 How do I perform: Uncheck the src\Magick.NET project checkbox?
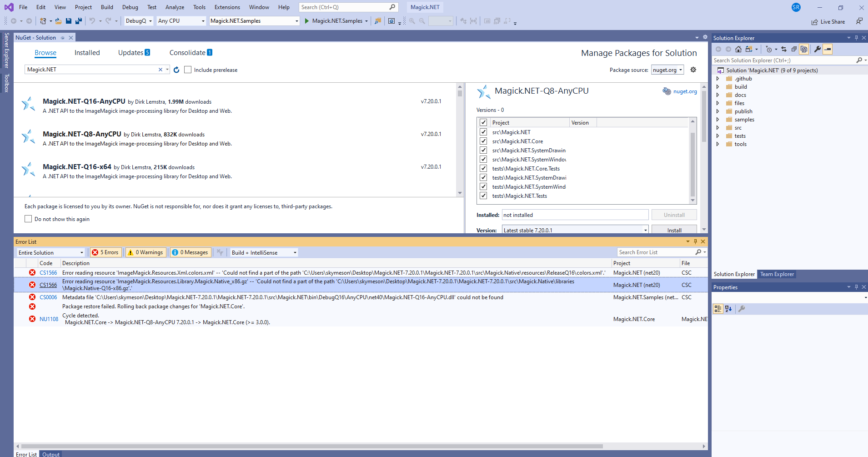483,132
